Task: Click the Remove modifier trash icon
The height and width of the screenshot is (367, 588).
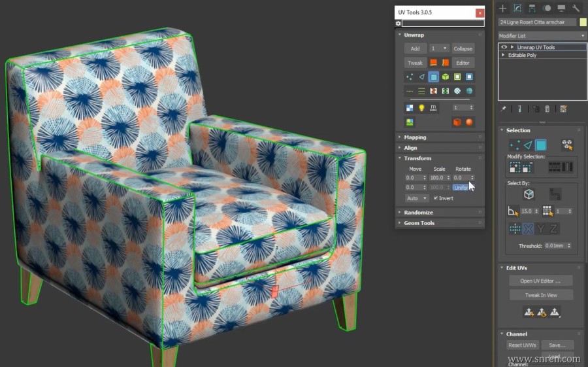Action: (547, 109)
